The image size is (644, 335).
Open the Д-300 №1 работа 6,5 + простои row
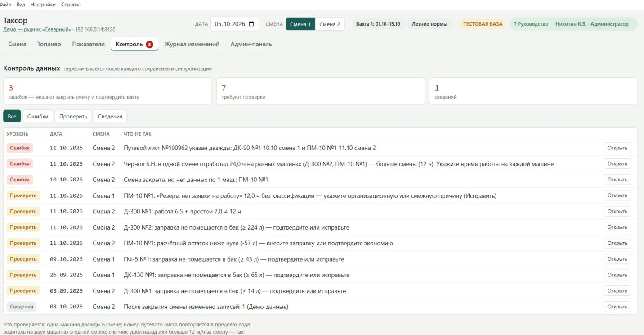[617, 212]
